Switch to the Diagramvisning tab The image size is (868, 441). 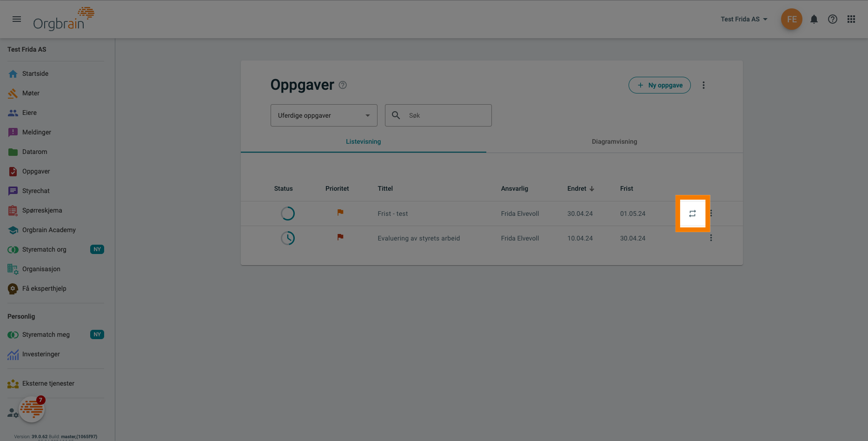coord(614,141)
